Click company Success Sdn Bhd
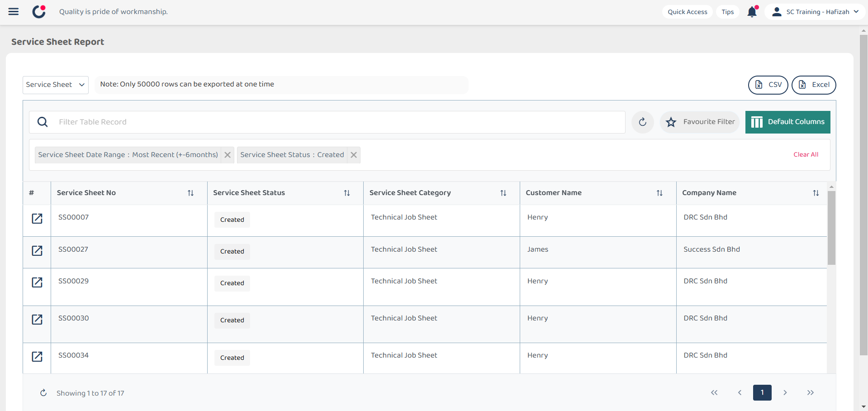The image size is (868, 411). 711,249
